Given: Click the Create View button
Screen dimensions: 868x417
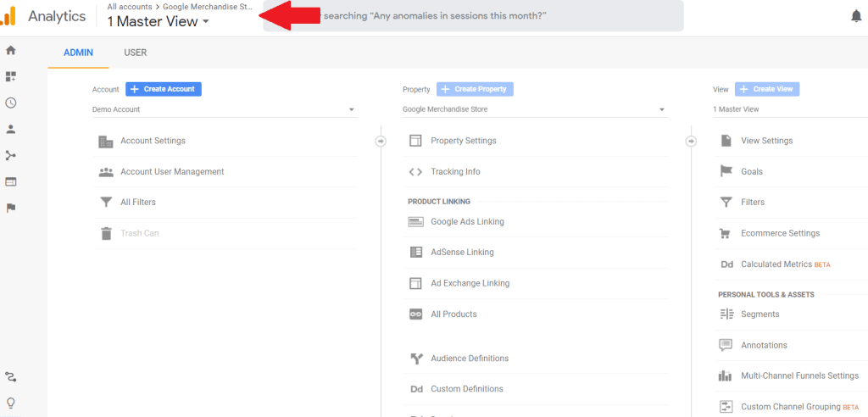Looking at the screenshot, I should 767,89.
